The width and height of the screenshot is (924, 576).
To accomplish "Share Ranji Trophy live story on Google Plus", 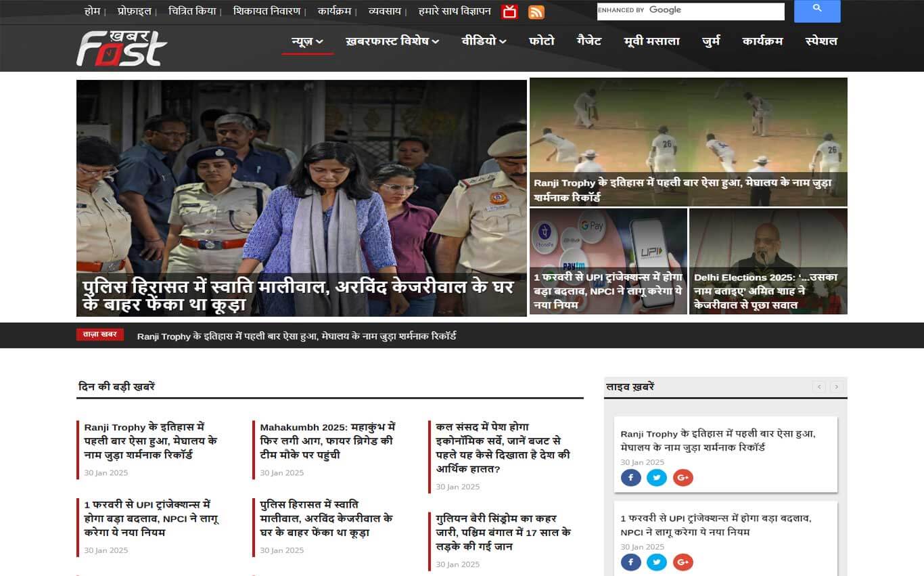I will pos(683,478).
